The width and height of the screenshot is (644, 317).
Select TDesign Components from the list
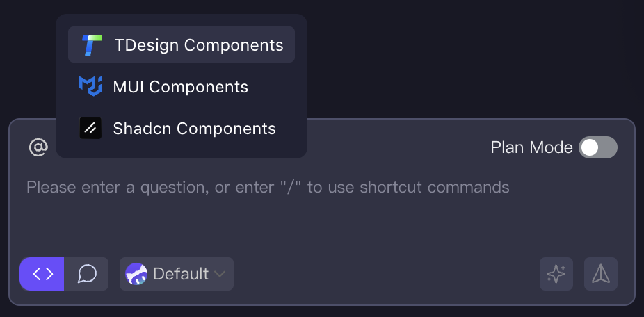(198, 45)
